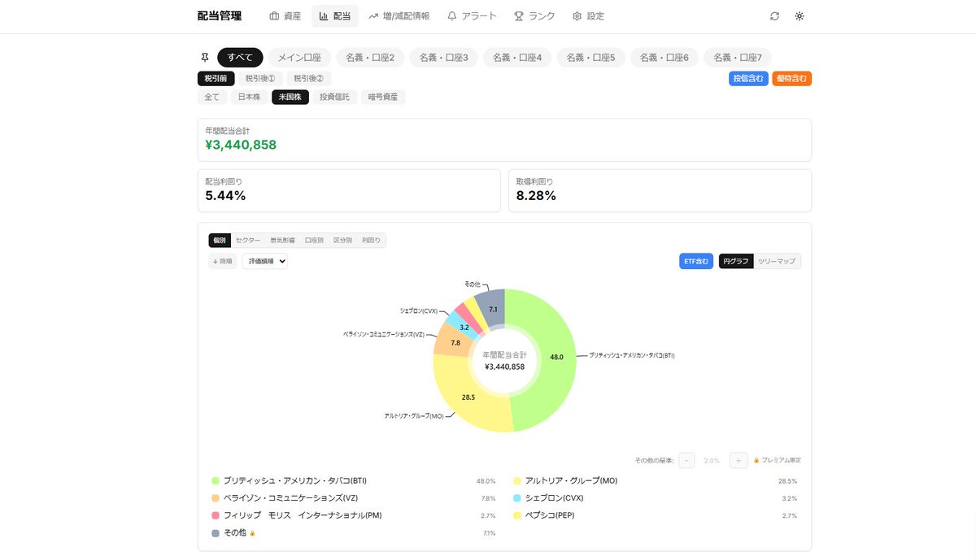
Task: Filter asset type to 暗号資産
Action: [x=383, y=98]
